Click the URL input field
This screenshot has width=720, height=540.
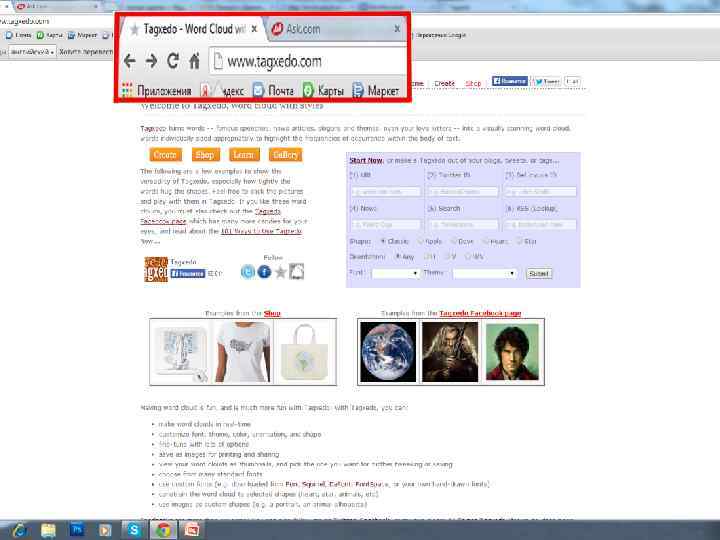[386, 191]
